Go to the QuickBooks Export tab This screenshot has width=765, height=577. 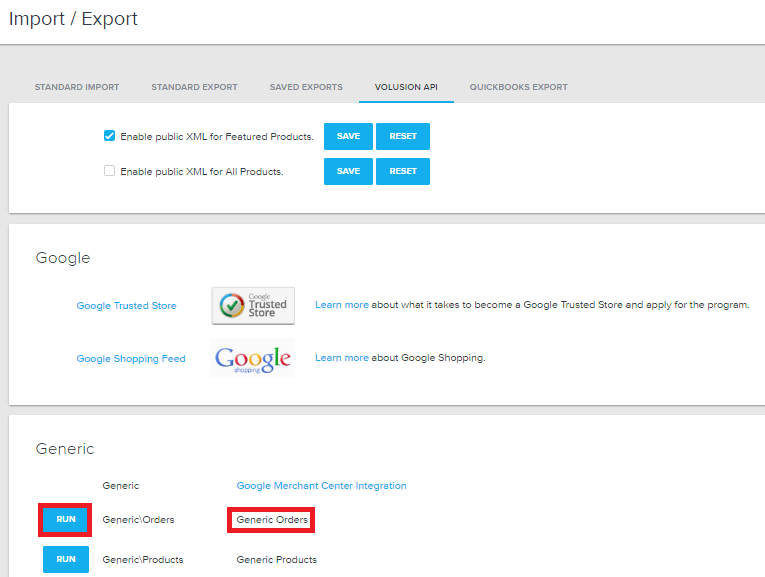click(519, 87)
